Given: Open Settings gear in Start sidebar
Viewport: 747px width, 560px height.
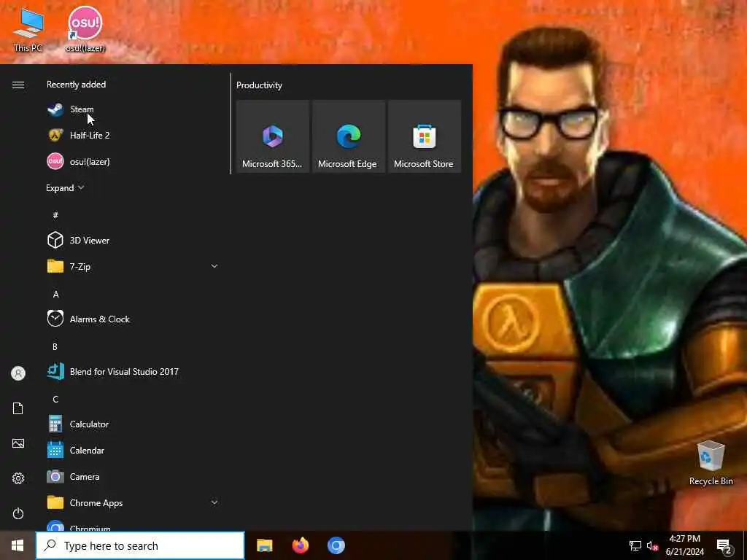Looking at the screenshot, I should coord(18,478).
